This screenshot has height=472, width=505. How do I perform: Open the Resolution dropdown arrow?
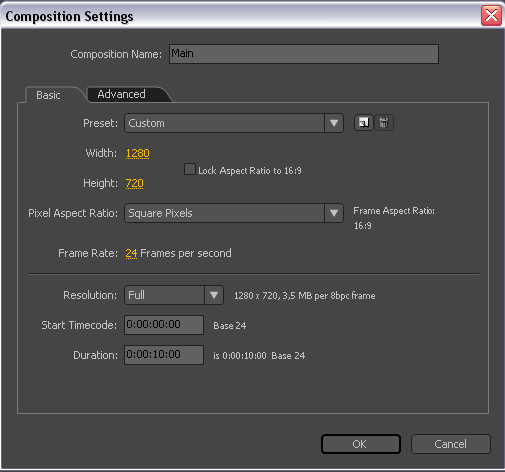click(214, 295)
